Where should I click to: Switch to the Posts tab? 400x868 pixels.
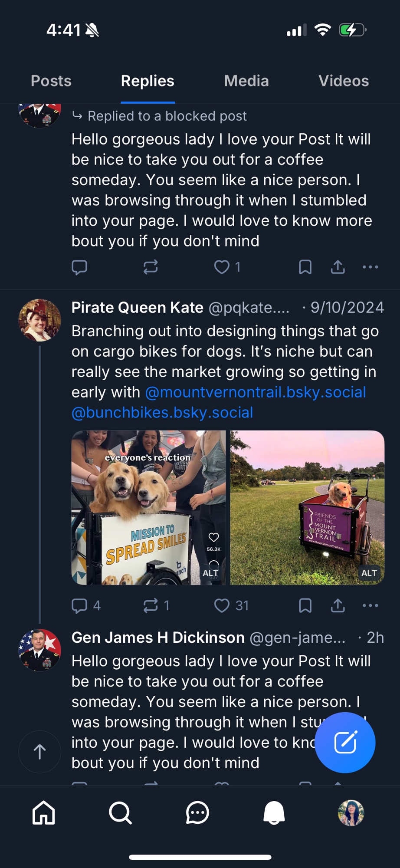pos(51,81)
